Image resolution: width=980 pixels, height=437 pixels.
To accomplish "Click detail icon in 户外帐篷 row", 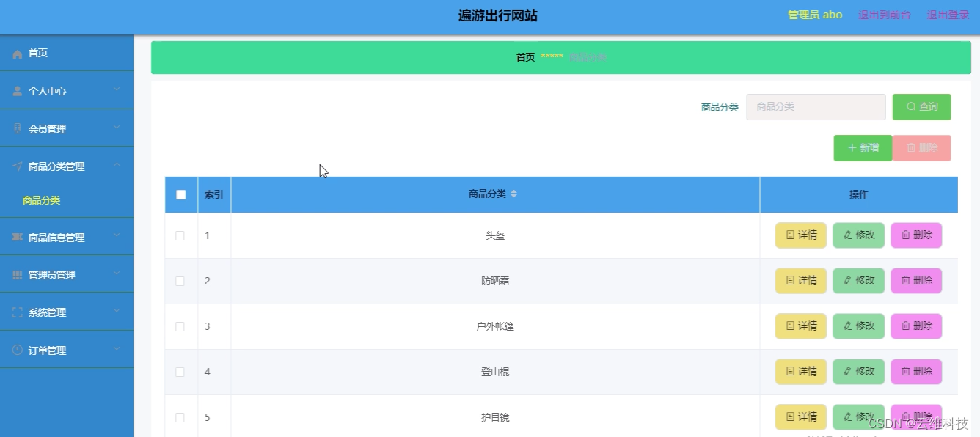I will pyautogui.click(x=790, y=326).
